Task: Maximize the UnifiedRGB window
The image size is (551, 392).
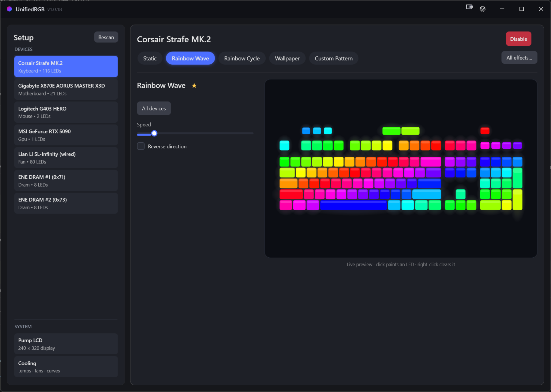Action: (522, 9)
